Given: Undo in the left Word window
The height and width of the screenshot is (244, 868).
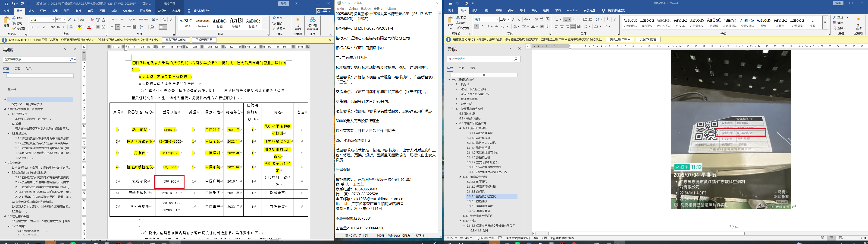Looking at the screenshot, I should click(x=13, y=3).
